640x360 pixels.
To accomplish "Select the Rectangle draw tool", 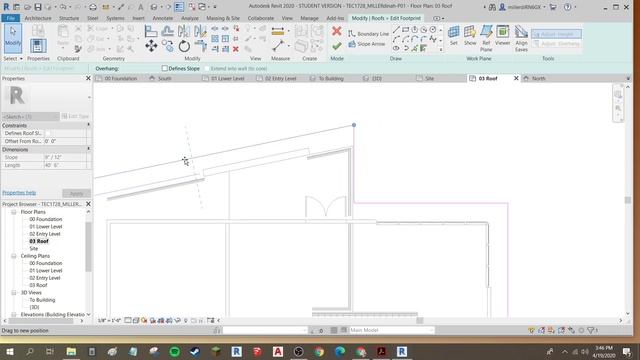I will 405,30.
